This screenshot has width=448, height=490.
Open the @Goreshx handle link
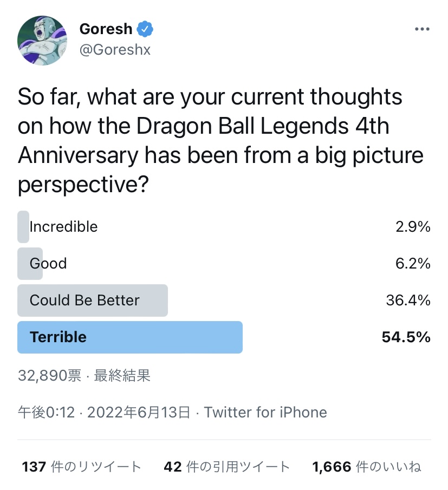click(115, 50)
